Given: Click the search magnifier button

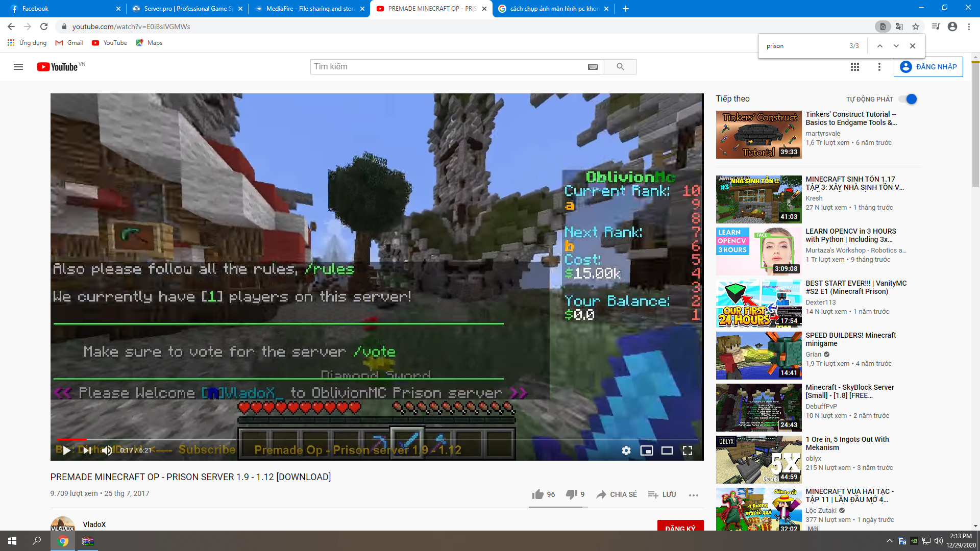Looking at the screenshot, I should [620, 67].
